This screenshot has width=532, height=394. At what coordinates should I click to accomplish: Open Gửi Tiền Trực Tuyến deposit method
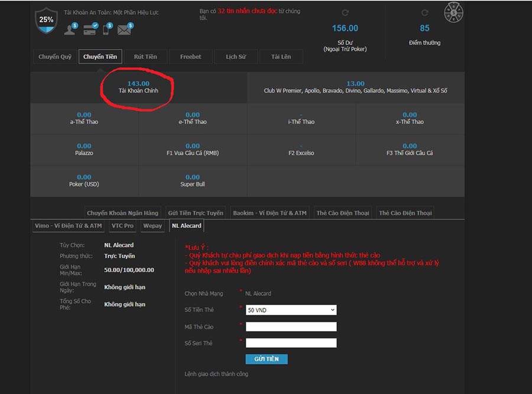tap(196, 213)
